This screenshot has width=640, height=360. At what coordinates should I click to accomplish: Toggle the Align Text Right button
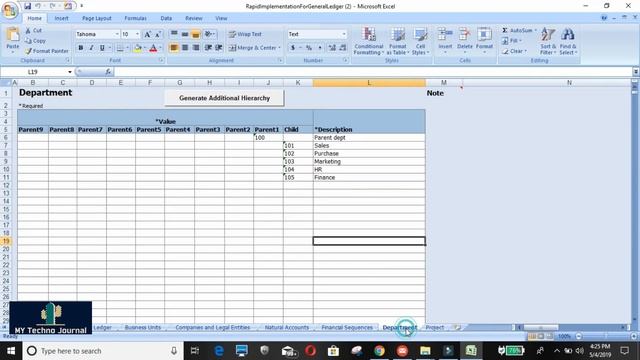point(196,48)
